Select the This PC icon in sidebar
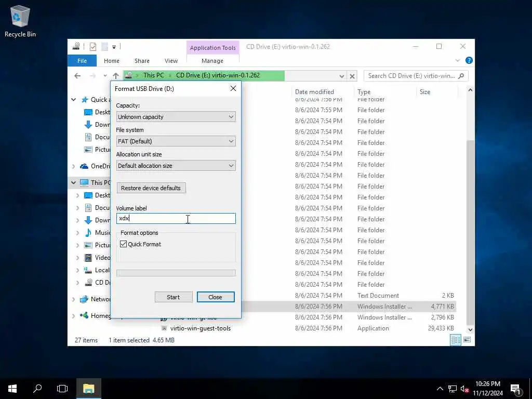The image size is (532, 399). 84,182
